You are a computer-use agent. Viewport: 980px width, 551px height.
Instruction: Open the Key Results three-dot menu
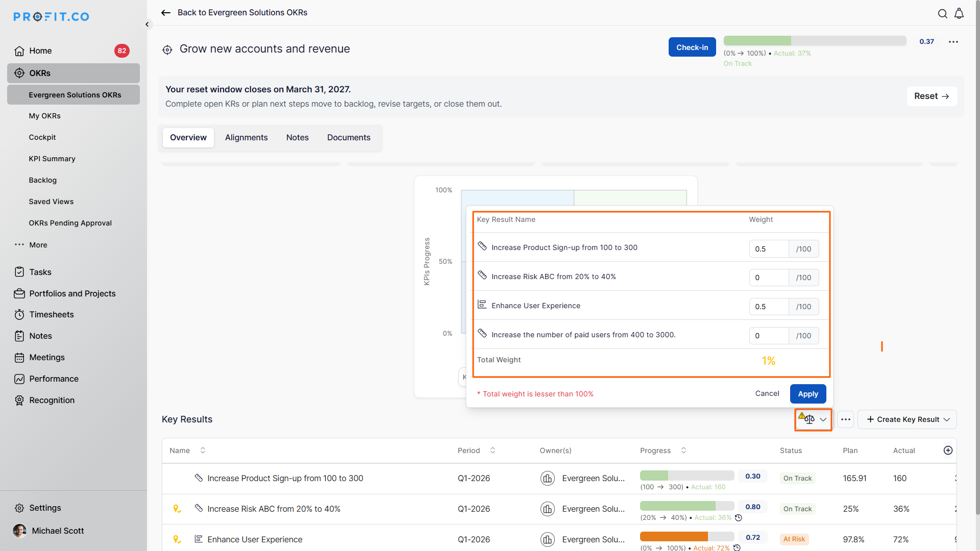(x=845, y=419)
